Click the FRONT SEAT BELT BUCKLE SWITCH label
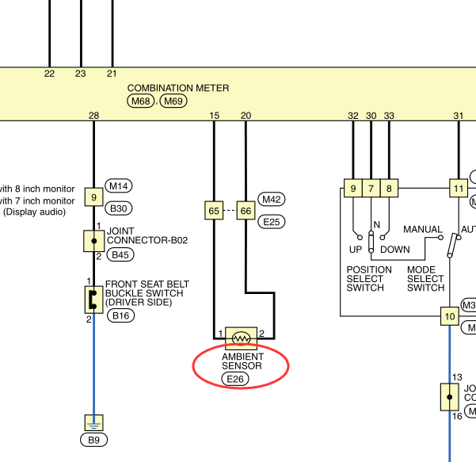Viewport: 476px width, 462px height. pos(147,293)
